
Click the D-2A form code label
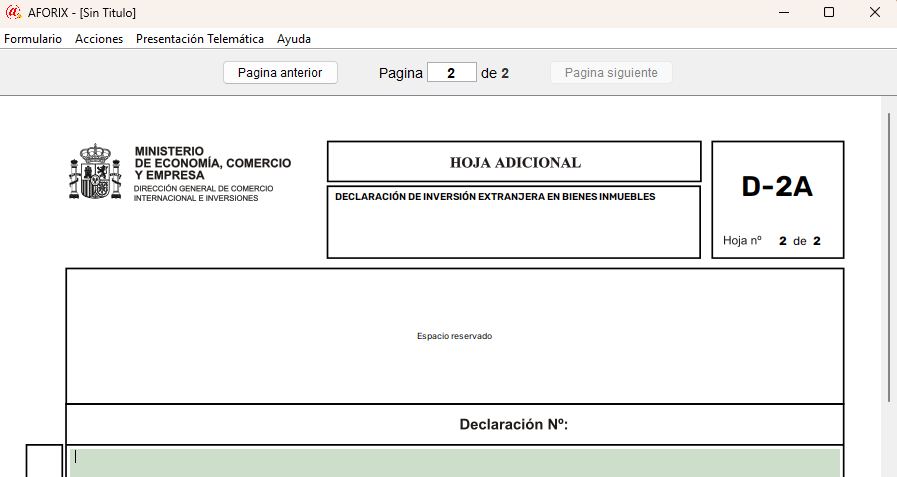[777, 187]
